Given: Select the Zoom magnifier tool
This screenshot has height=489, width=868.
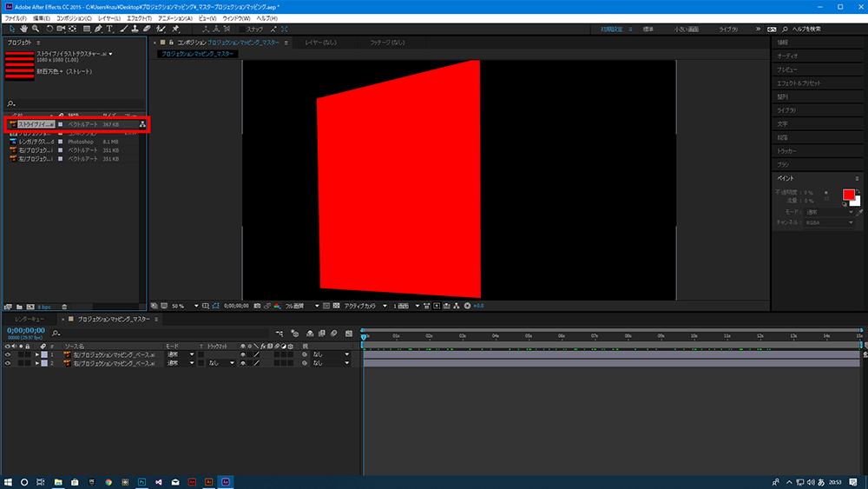Looking at the screenshot, I should (35, 29).
